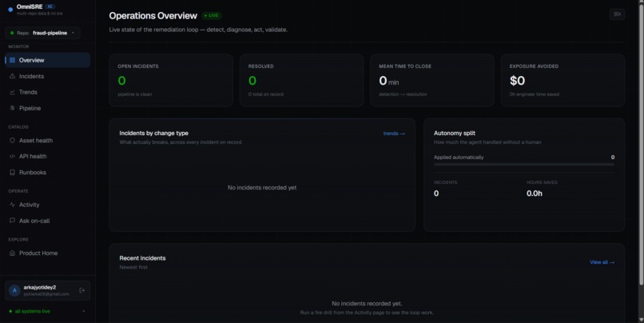Click the Recent incidents heading
The image size is (644, 323).
click(142, 258)
